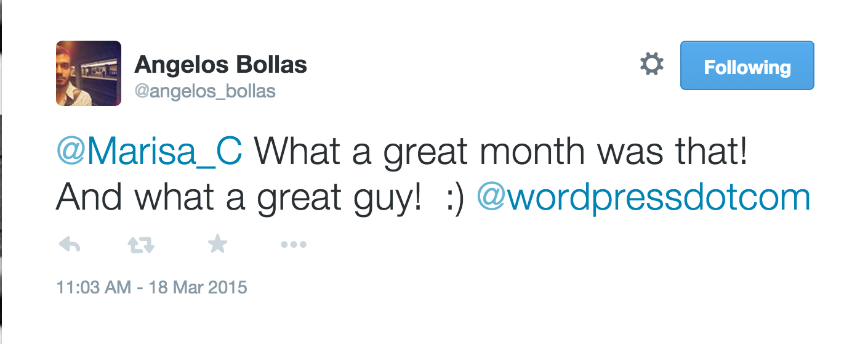Toggle the blue Following button

(x=747, y=66)
